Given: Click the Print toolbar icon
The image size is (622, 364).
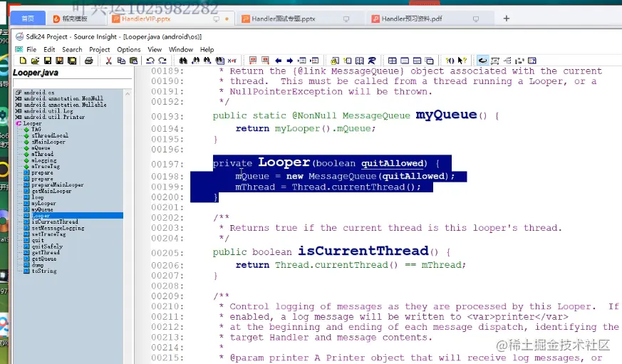Looking at the screenshot, I should (x=89, y=61).
